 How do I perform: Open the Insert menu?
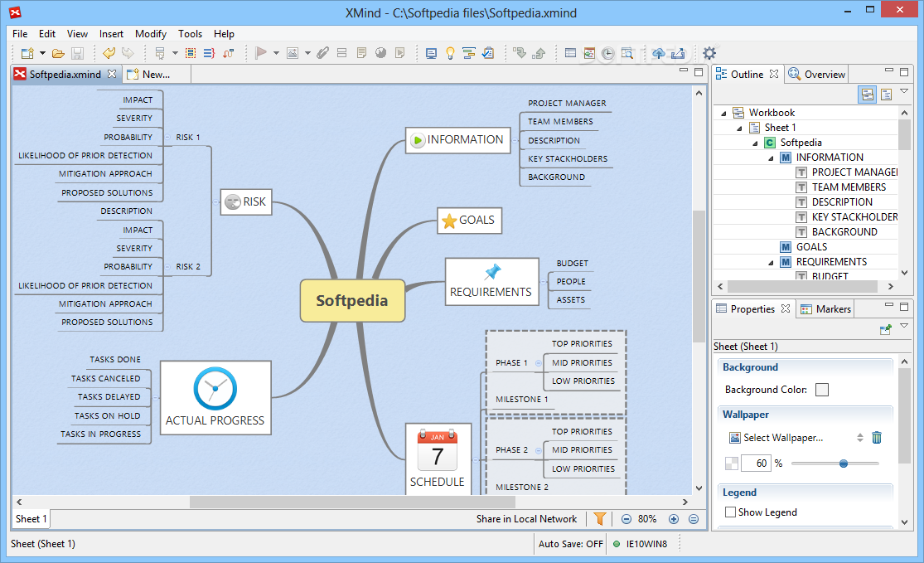tap(111, 34)
